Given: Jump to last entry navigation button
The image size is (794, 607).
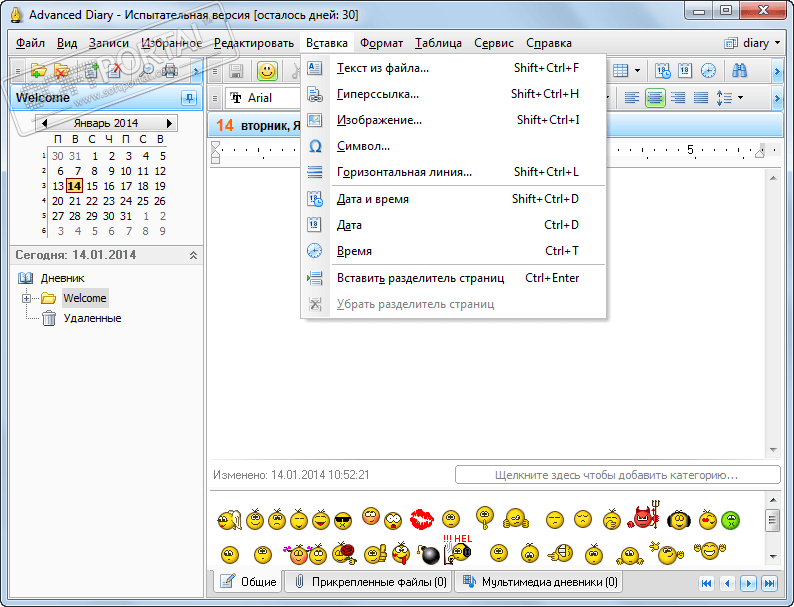Looking at the screenshot, I should coord(769,583).
